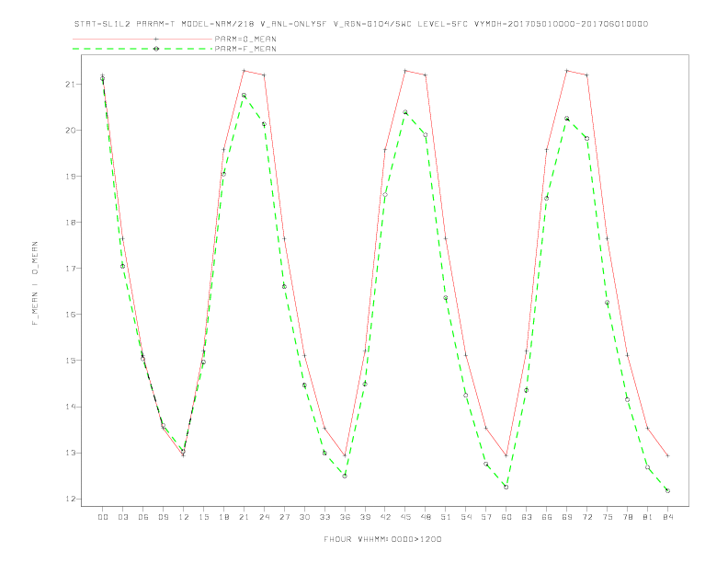Select O_MEAN plus marker at forecast hour 48
The height and width of the screenshot is (563, 728).
click(426, 75)
